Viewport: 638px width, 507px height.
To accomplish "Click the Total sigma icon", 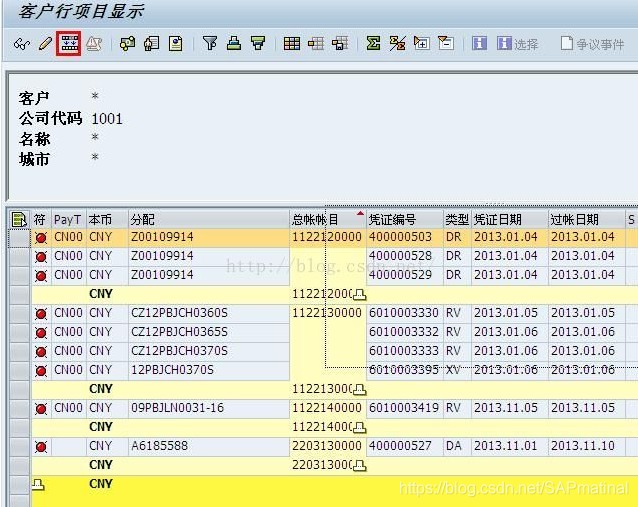I will [x=373, y=43].
